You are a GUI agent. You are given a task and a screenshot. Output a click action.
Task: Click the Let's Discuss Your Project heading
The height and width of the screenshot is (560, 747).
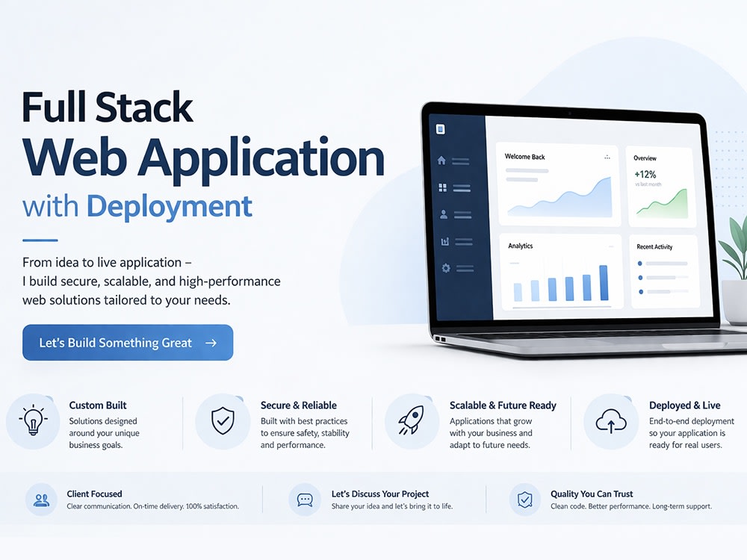[380, 494]
